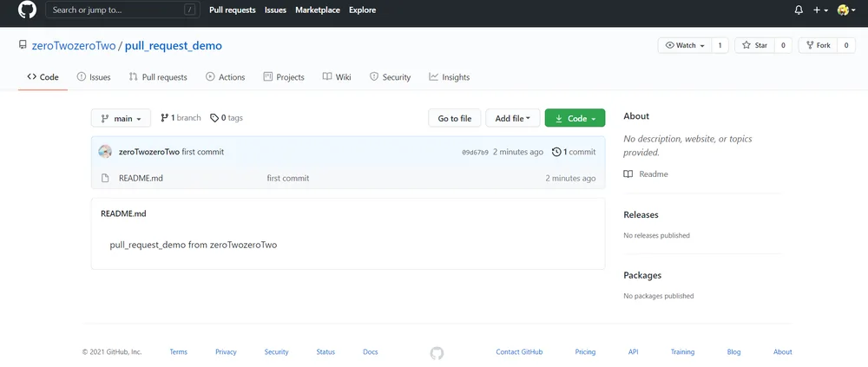Open the green Code download dropdown
868x367 pixels.
tap(575, 118)
